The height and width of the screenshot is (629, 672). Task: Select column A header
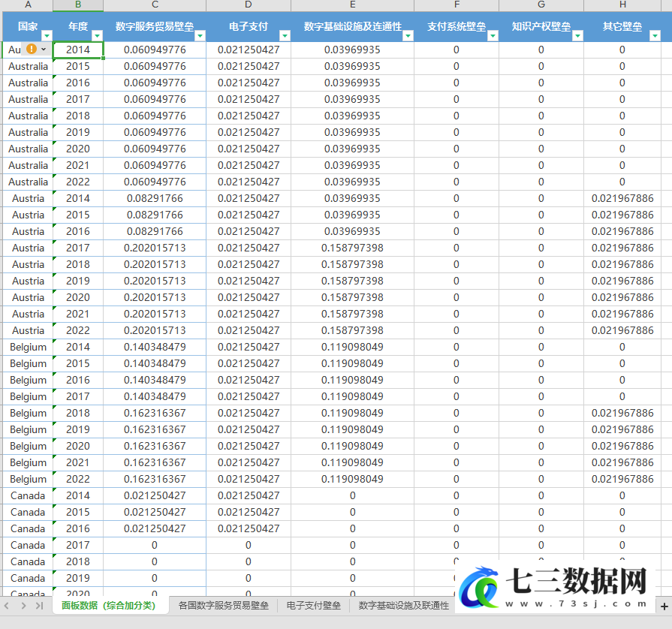[x=28, y=5]
